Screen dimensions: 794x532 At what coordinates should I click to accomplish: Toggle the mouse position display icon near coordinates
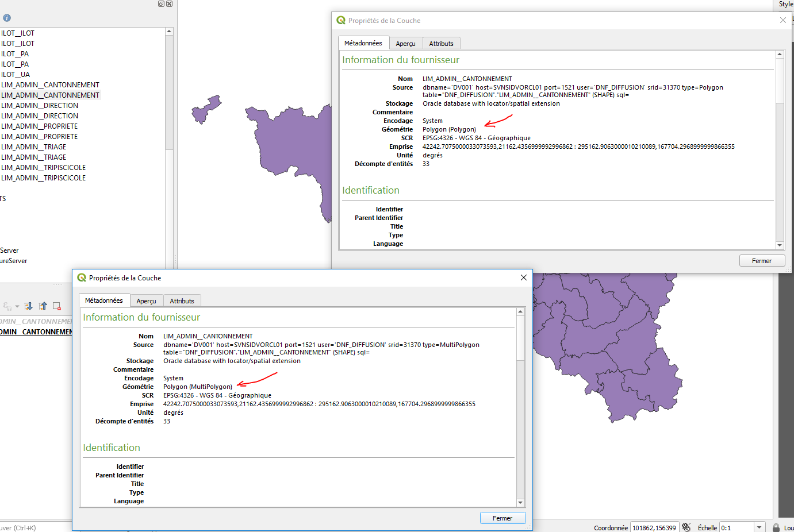click(x=686, y=527)
